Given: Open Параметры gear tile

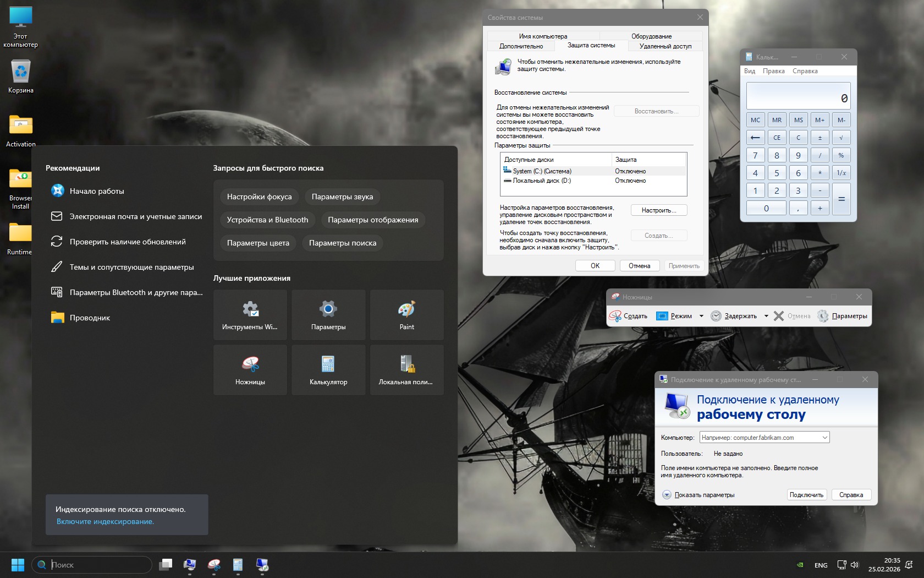Looking at the screenshot, I should point(328,315).
